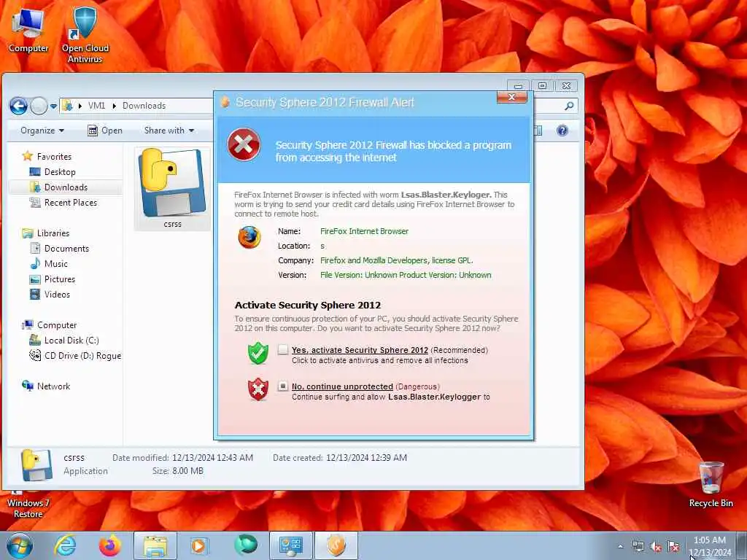
Task: Show hidden tray icons arrow
Action: (620, 547)
